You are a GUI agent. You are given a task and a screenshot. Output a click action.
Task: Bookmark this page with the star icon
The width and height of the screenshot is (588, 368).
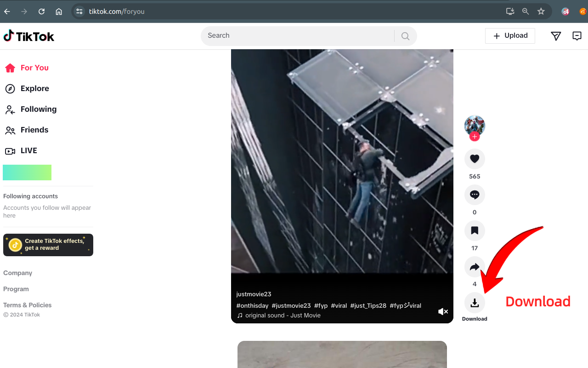coord(541,11)
